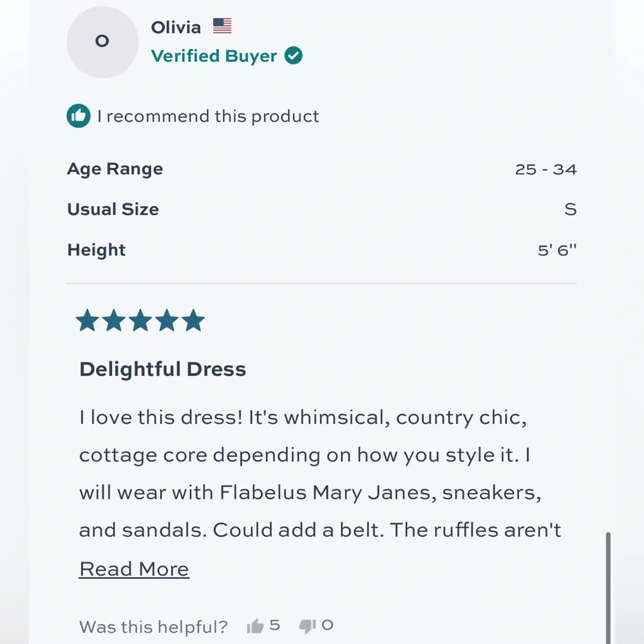Click the vertical scrollbar thumb
This screenshot has height=644, width=644.
click(x=607, y=586)
